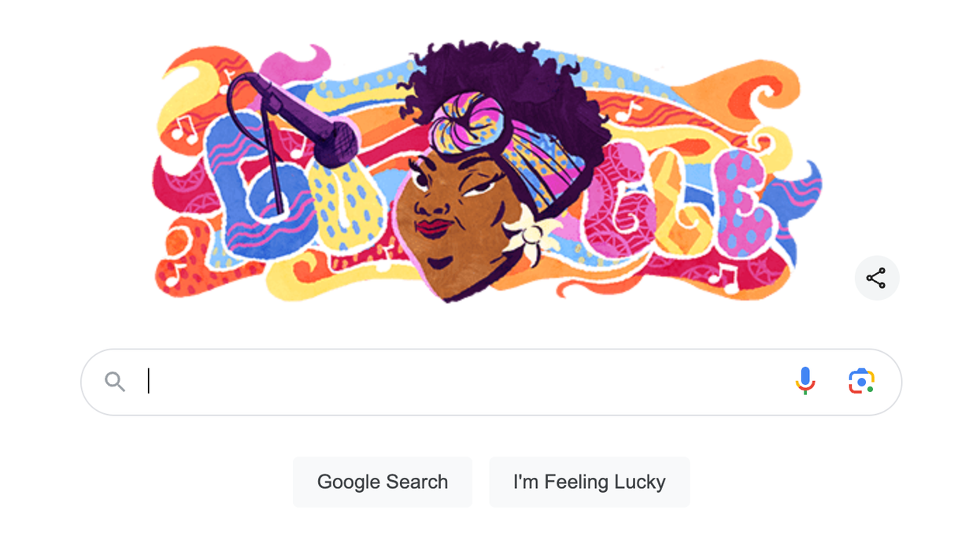Open Google Lens image search icon
The height and width of the screenshot is (551, 980).
(861, 382)
